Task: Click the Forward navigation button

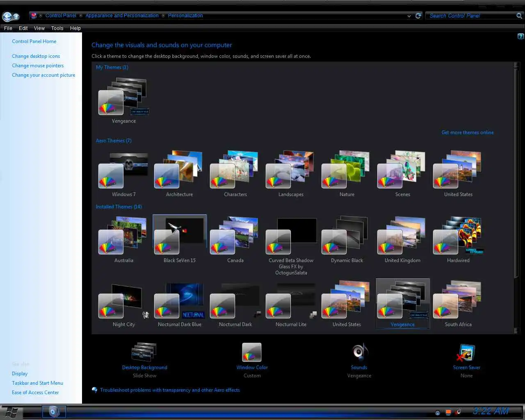Action: (16, 16)
